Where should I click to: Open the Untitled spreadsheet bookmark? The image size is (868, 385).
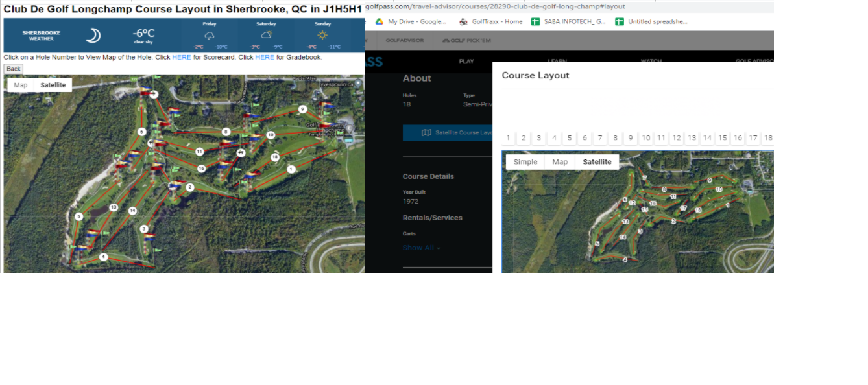pos(651,21)
